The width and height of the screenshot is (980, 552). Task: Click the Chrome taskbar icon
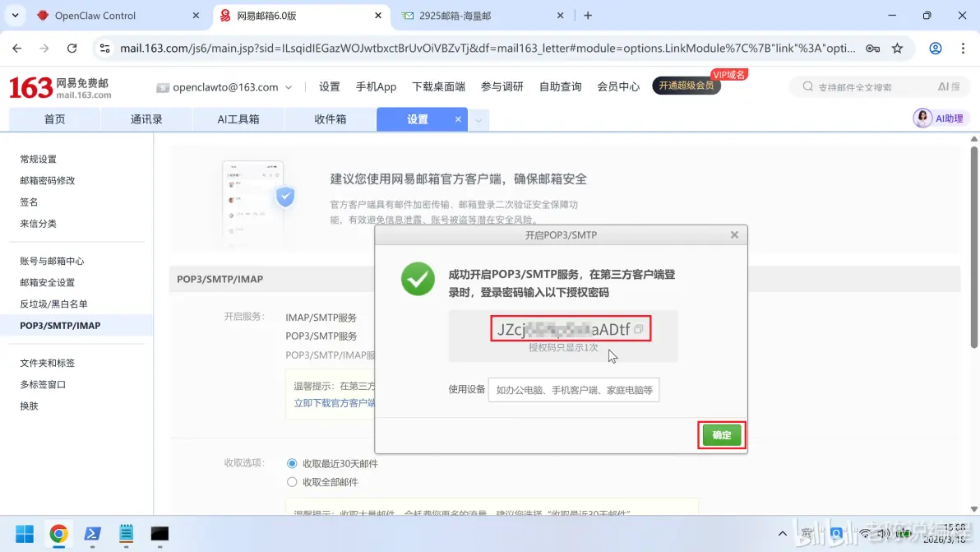[x=58, y=534]
